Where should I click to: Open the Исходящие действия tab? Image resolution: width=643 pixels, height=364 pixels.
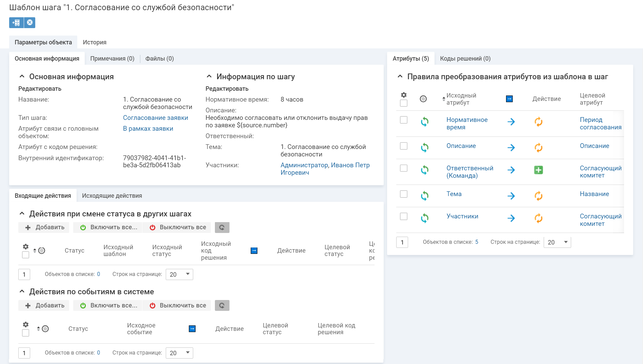coord(112,196)
